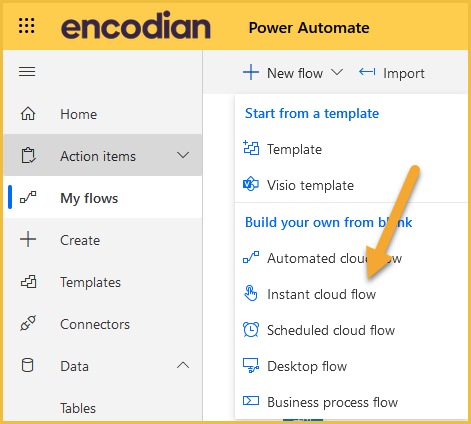Click the Home house icon
The width and height of the screenshot is (471, 424).
[x=28, y=114]
